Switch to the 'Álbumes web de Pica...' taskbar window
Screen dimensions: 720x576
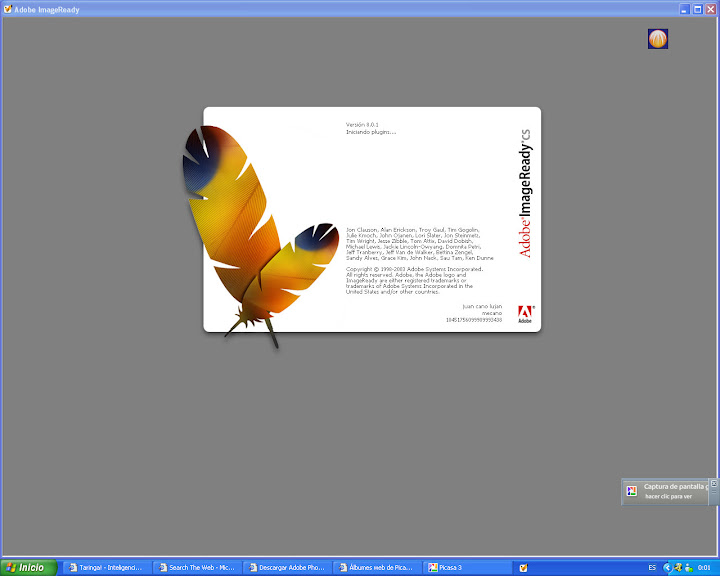point(377,568)
